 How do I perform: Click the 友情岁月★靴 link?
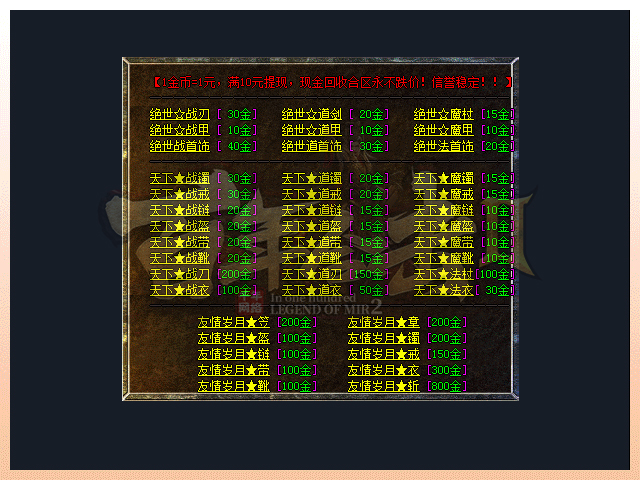point(234,386)
